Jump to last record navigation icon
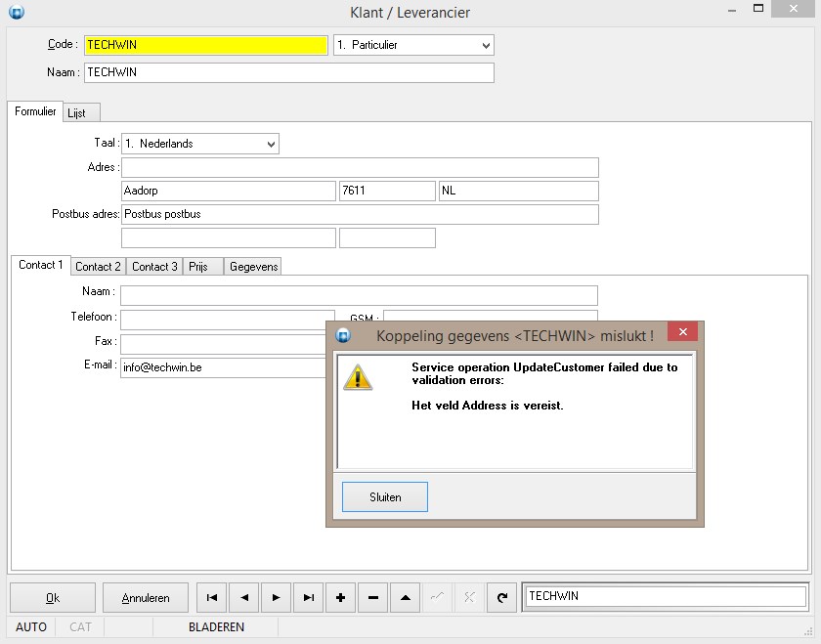This screenshot has height=644, width=821. click(309, 597)
